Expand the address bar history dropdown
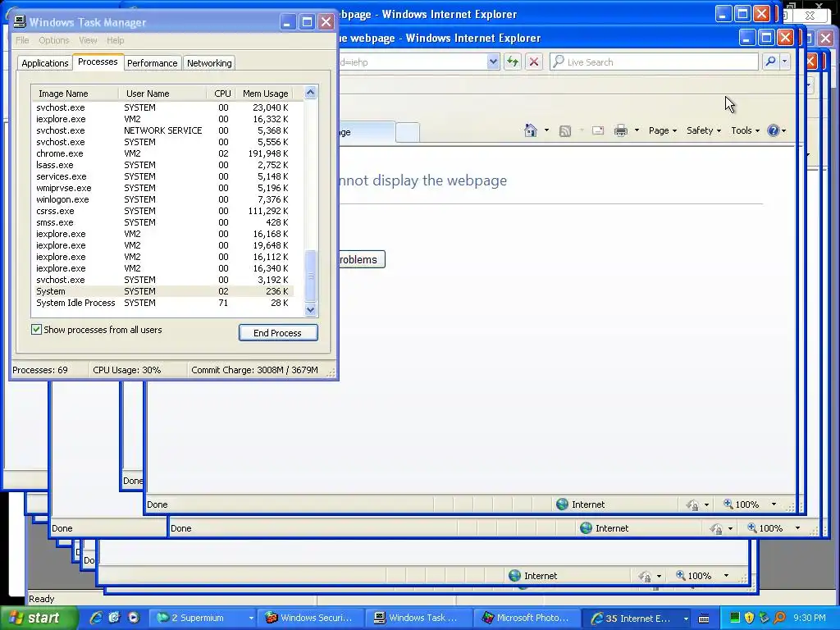 click(x=493, y=62)
